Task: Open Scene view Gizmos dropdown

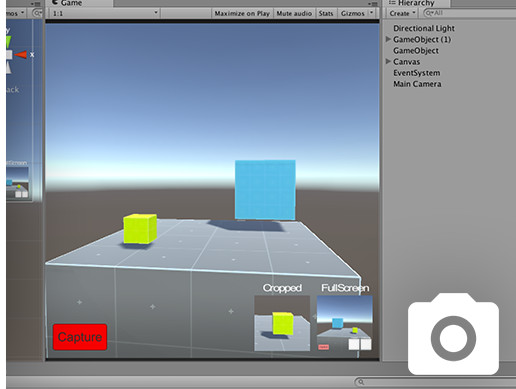Action: pos(16,13)
